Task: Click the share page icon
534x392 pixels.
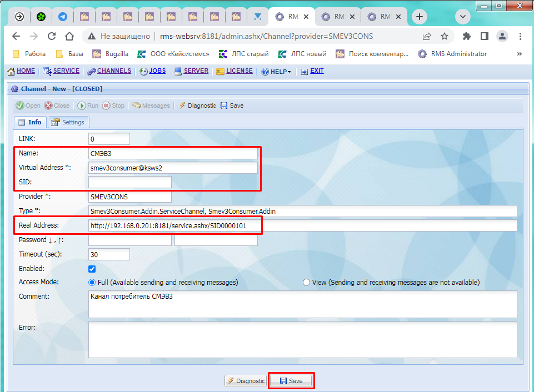Action: tap(427, 36)
